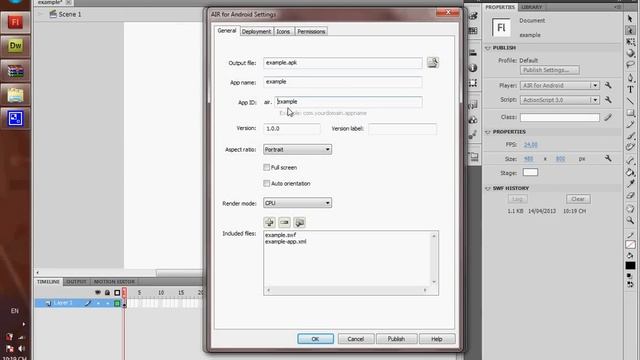Select the Pencil tool
Screen dimensions: 640x360
click(x=630, y=124)
